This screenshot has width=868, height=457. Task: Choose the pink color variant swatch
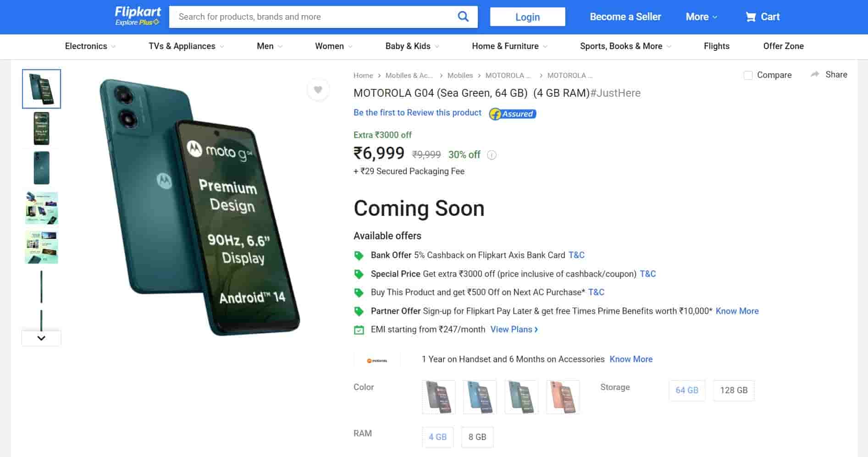[x=563, y=397]
